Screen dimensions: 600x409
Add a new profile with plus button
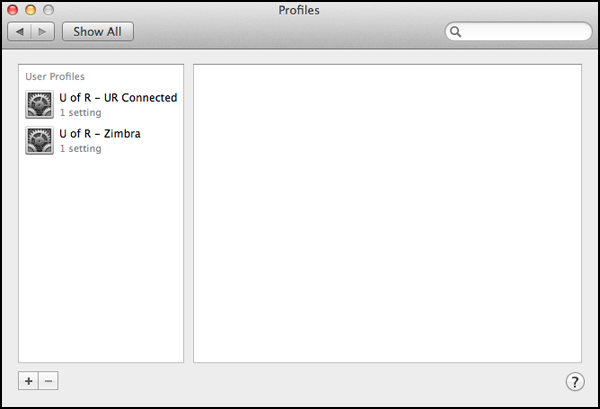click(x=28, y=381)
